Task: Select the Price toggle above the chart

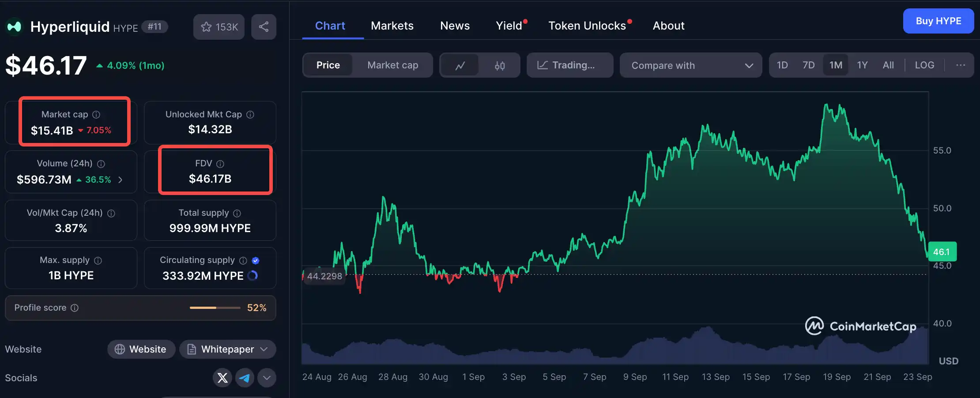Action: [328, 65]
